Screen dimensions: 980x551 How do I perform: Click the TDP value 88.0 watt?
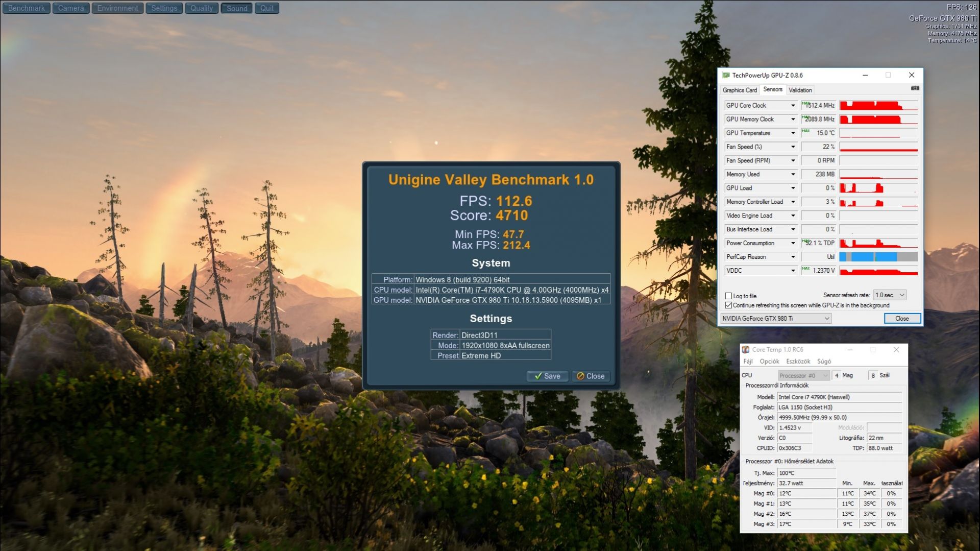coord(885,448)
